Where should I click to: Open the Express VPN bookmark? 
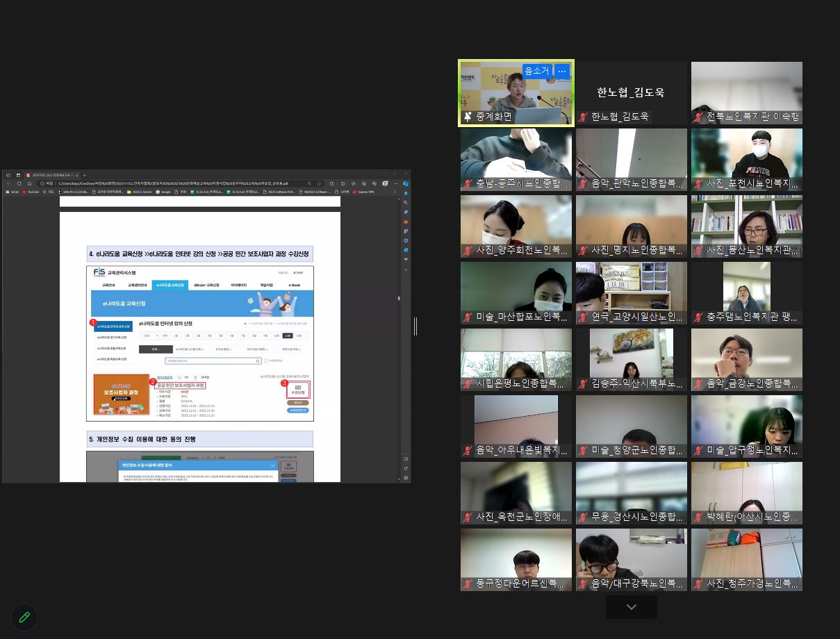point(363,192)
